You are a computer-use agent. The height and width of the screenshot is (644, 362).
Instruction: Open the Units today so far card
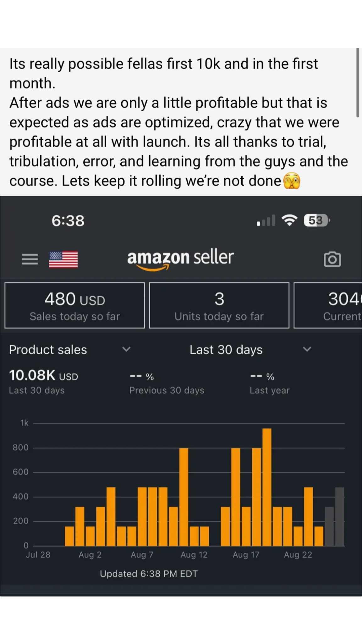[219, 305]
